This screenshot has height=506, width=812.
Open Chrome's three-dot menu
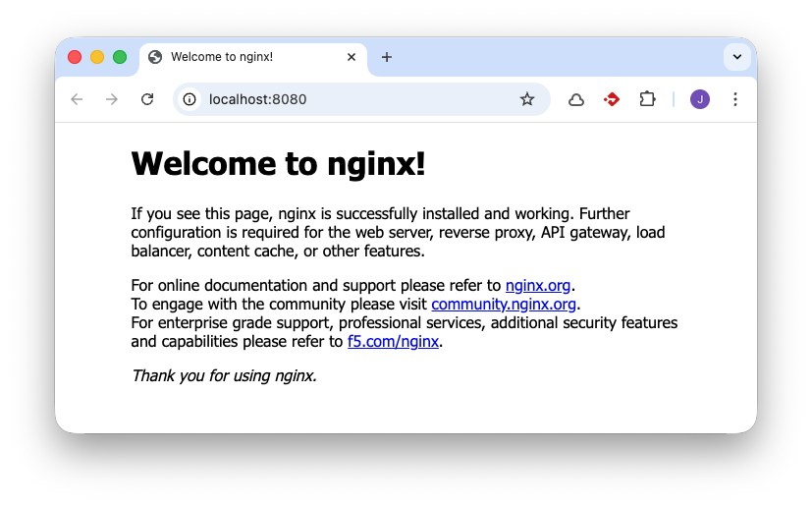735,99
